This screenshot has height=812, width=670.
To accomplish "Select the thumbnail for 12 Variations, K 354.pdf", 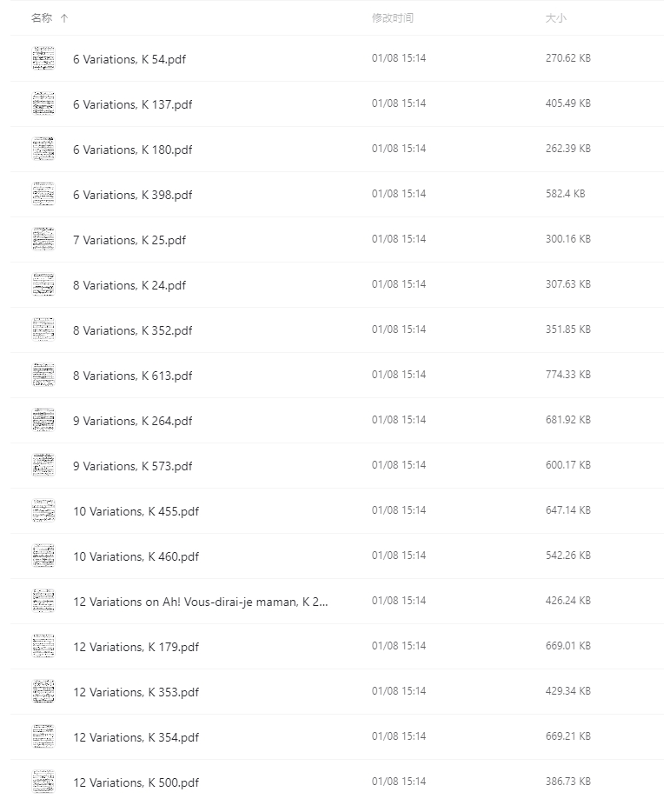I will click(43, 736).
